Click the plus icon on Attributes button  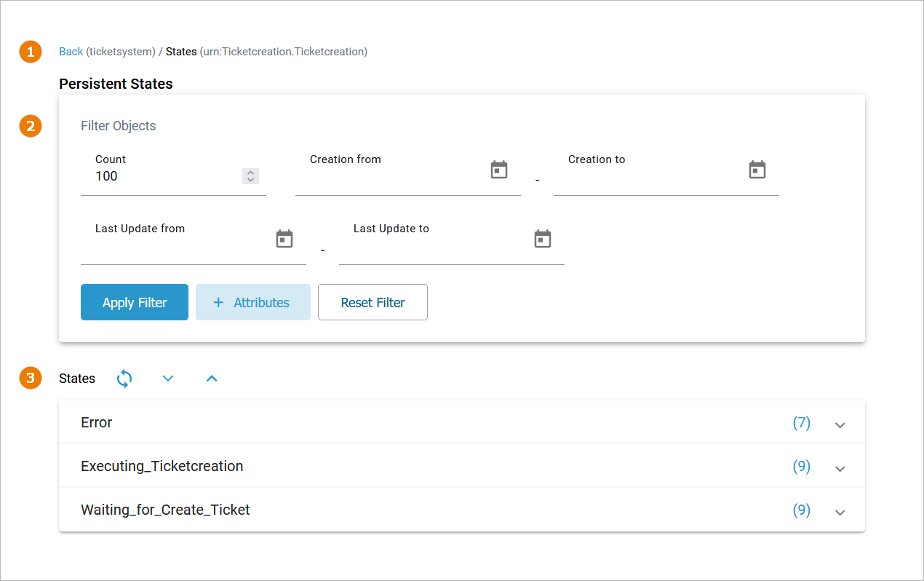point(218,303)
